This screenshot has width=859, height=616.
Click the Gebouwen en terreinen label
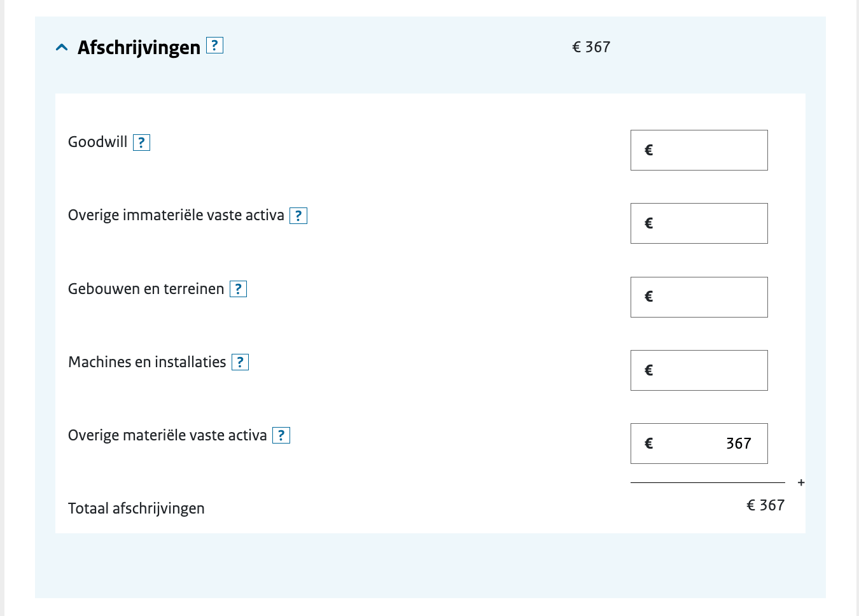pyautogui.click(x=146, y=289)
